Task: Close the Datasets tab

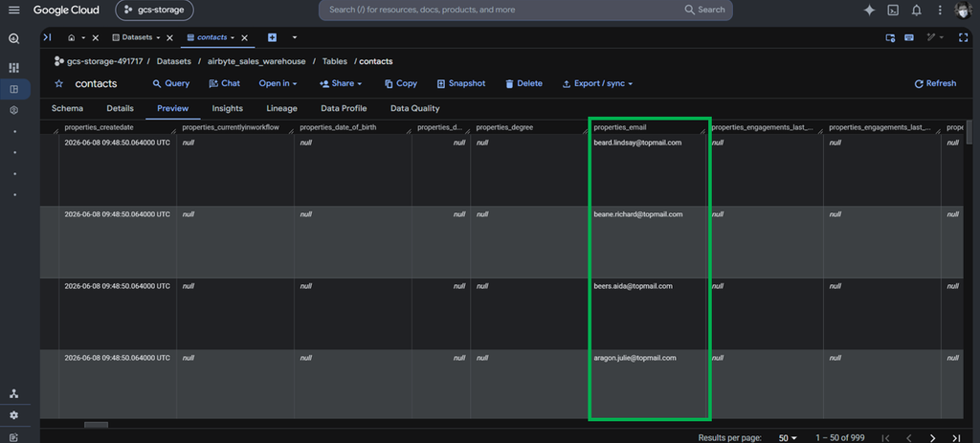Action: coord(170,37)
